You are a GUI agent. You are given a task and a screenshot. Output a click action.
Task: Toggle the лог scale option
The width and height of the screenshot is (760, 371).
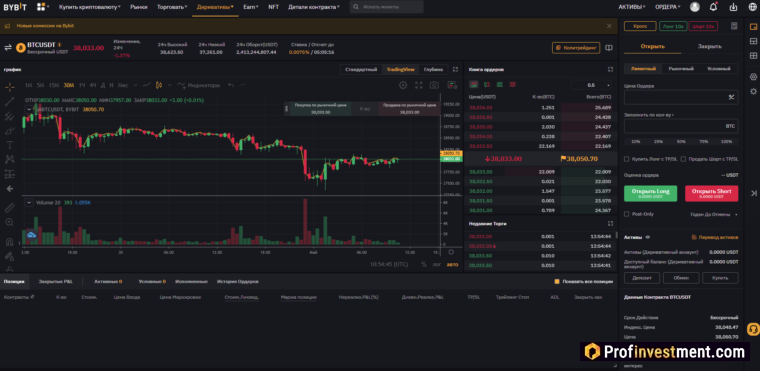[x=437, y=265]
